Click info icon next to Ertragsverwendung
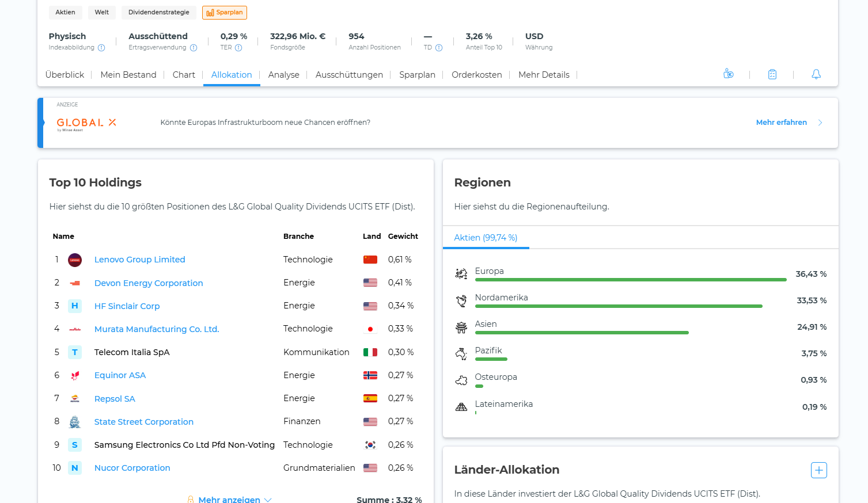Image resolution: width=868 pixels, height=503 pixels. tap(194, 48)
